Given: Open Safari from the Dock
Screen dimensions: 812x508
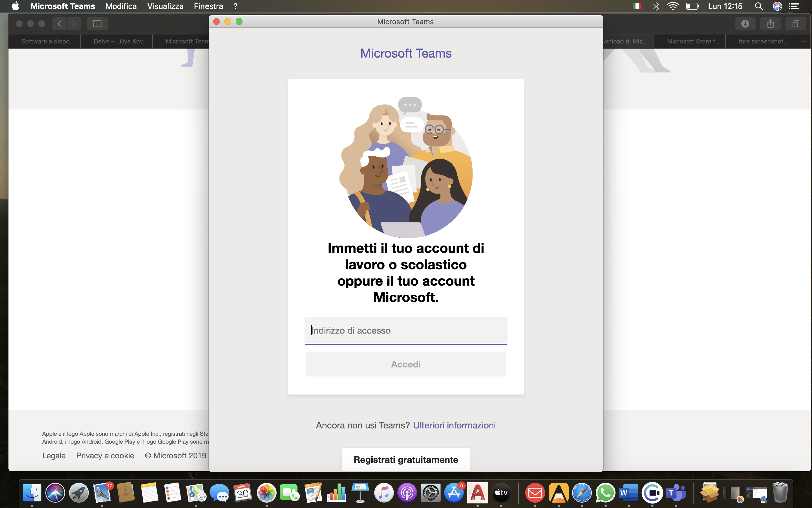Looking at the screenshot, I should [x=582, y=492].
